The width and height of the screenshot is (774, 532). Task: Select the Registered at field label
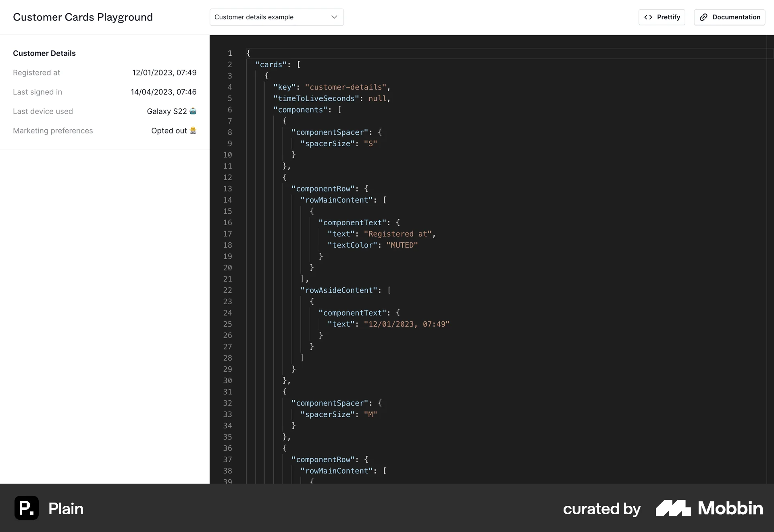click(36, 73)
